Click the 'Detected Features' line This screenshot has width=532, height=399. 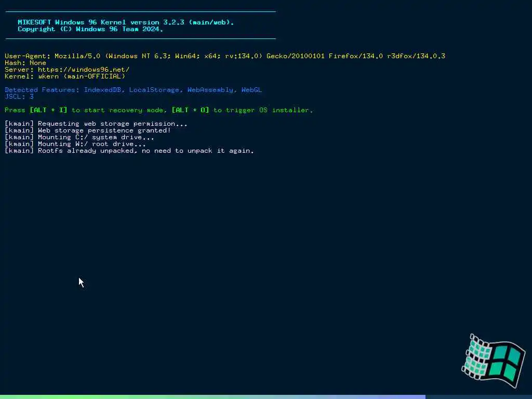point(134,90)
